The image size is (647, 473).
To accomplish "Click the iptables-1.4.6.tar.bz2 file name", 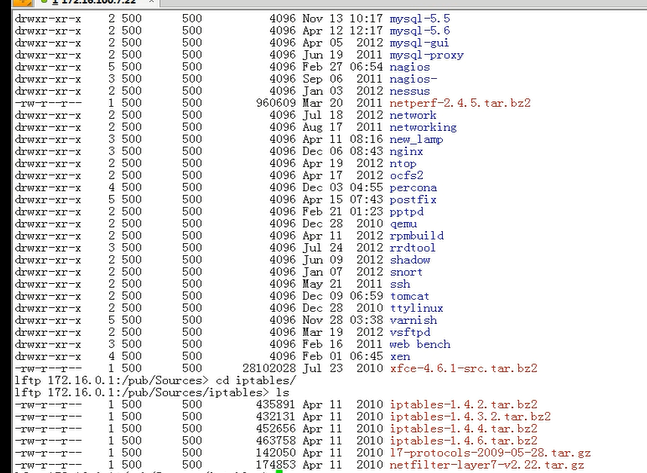I will (463, 440).
